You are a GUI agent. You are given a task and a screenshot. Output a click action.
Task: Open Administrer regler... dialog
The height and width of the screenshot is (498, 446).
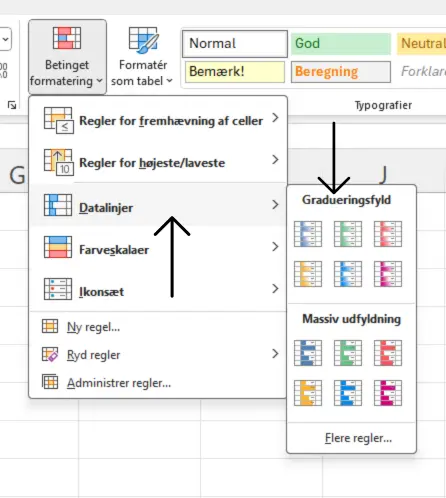point(159,383)
